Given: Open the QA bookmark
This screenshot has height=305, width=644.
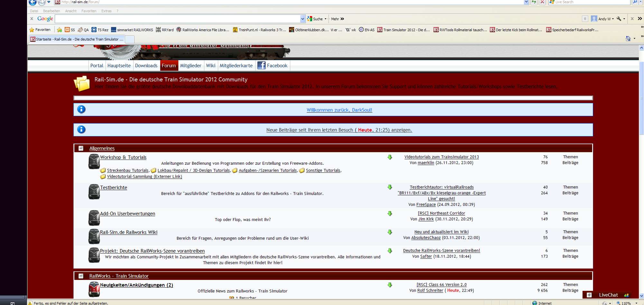Looking at the screenshot, I should tap(83, 30).
